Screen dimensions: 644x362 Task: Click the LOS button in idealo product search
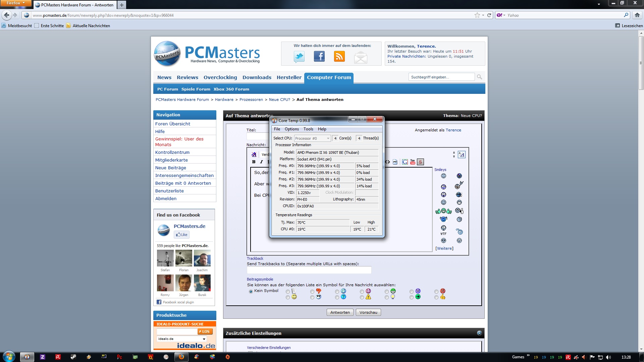pyautogui.click(x=205, y=331)
